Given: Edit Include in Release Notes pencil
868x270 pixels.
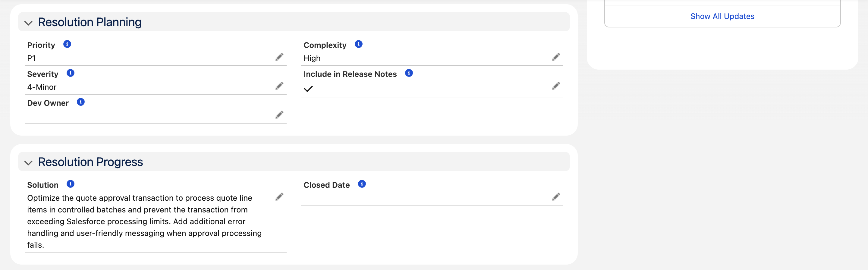Looking at the screenshot, I should click(x=556, y=86).
